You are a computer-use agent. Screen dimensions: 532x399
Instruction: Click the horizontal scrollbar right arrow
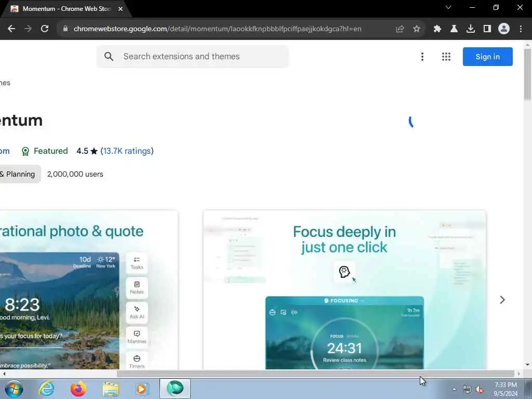pyautogui.click(x=518, y=374)
